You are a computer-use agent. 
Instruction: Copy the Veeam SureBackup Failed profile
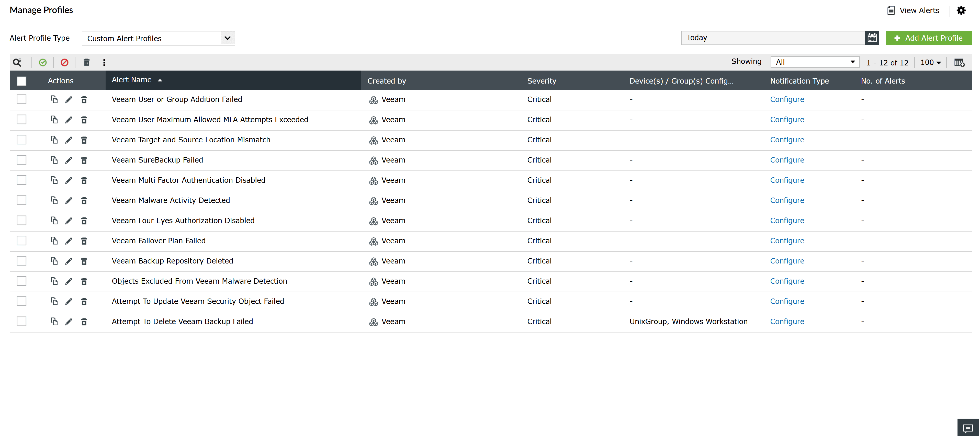pos(54,160)
